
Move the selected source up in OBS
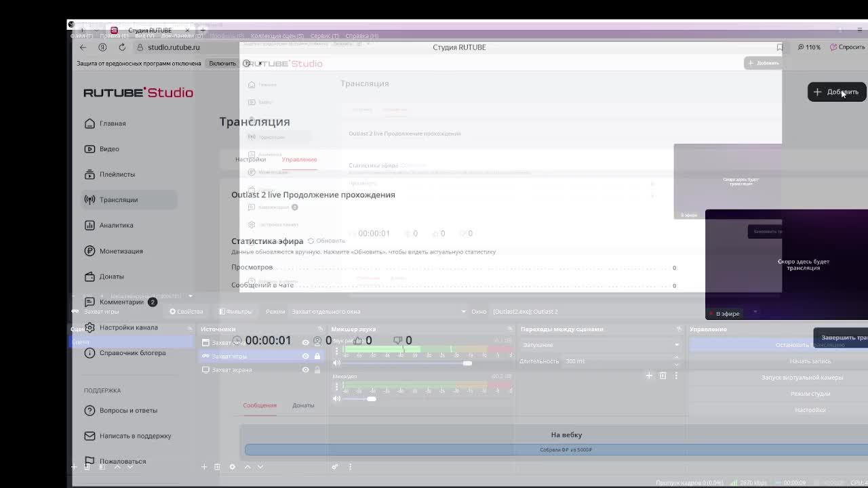(x=247, y=466)
